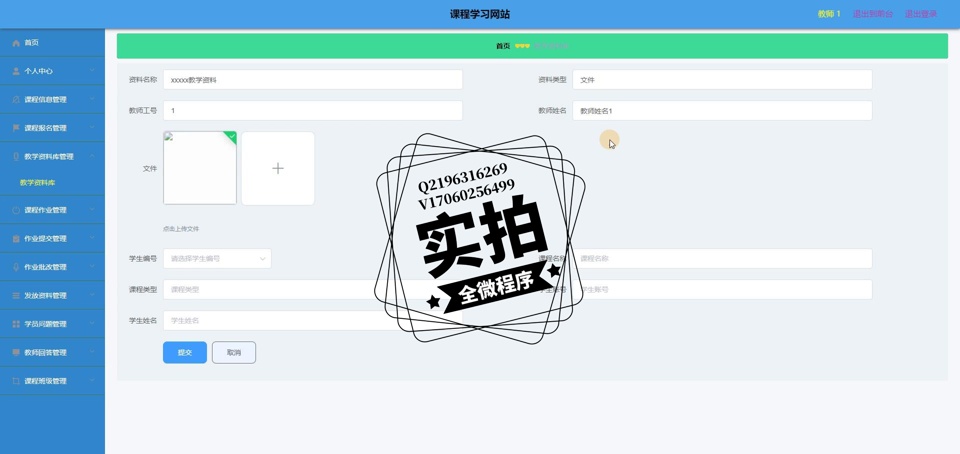The width and height of the screenshot is (960, 454).
Task: Click the 取消 cancel button
Action: 234,353
